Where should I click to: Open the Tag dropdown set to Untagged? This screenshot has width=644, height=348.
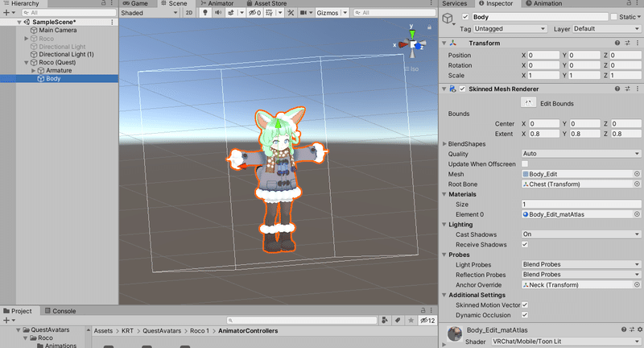point(510,29)
